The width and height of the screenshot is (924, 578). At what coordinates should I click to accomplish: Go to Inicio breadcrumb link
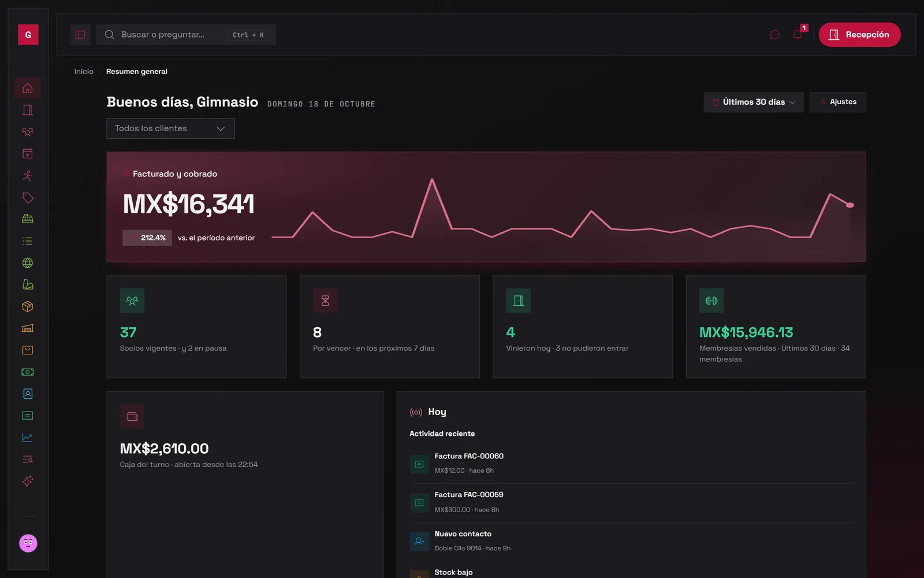(84, 72)
